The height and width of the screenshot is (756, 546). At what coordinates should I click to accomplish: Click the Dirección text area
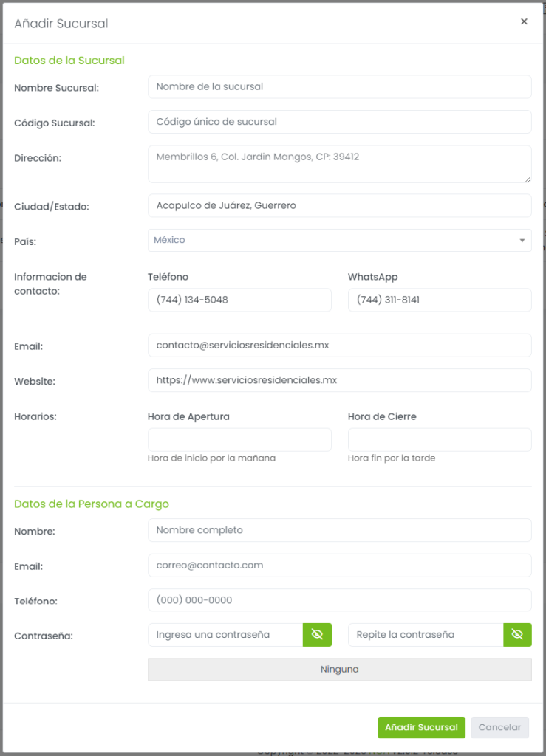[340, 164]
